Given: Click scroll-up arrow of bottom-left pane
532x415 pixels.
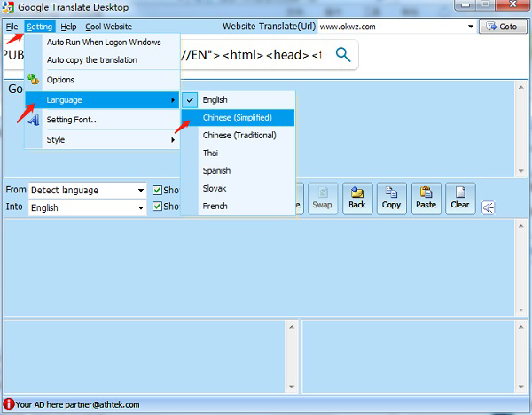Looking at the screenshot, I should [292, 327].
